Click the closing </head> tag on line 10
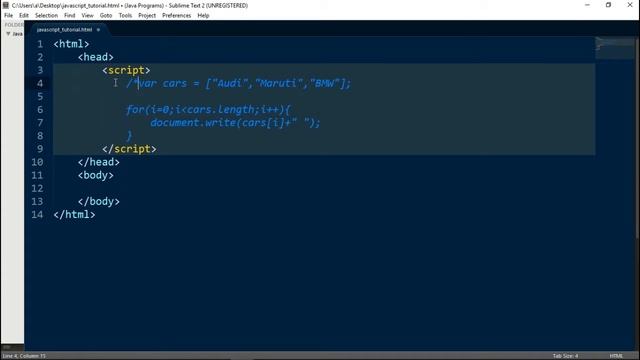The image size is (640, 360). pos(99,162)
